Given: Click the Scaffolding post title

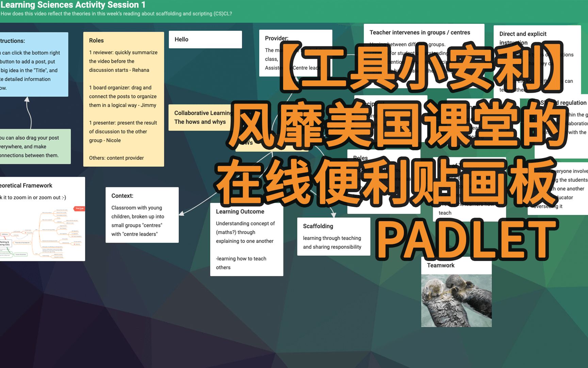Looking at the screenshot, I should [318, 226].
